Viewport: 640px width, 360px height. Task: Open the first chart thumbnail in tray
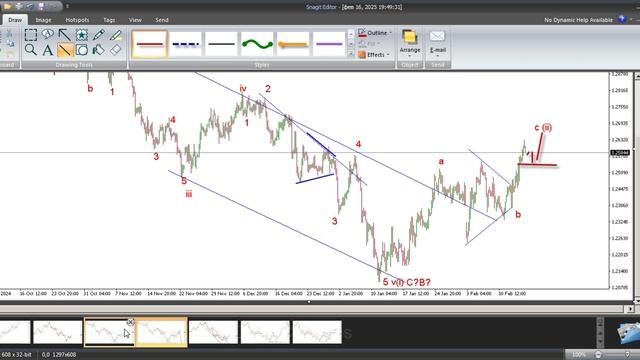pyautogui.click(x=15, y=332)
